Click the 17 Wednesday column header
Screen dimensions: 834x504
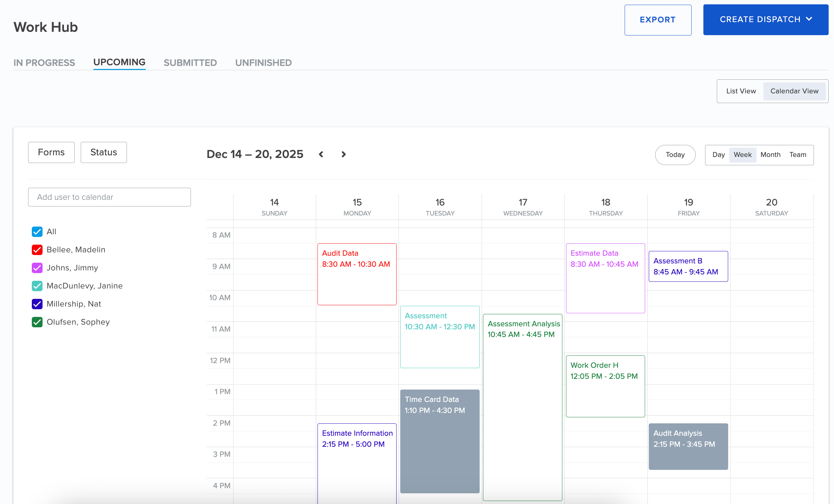coord(523,207)
